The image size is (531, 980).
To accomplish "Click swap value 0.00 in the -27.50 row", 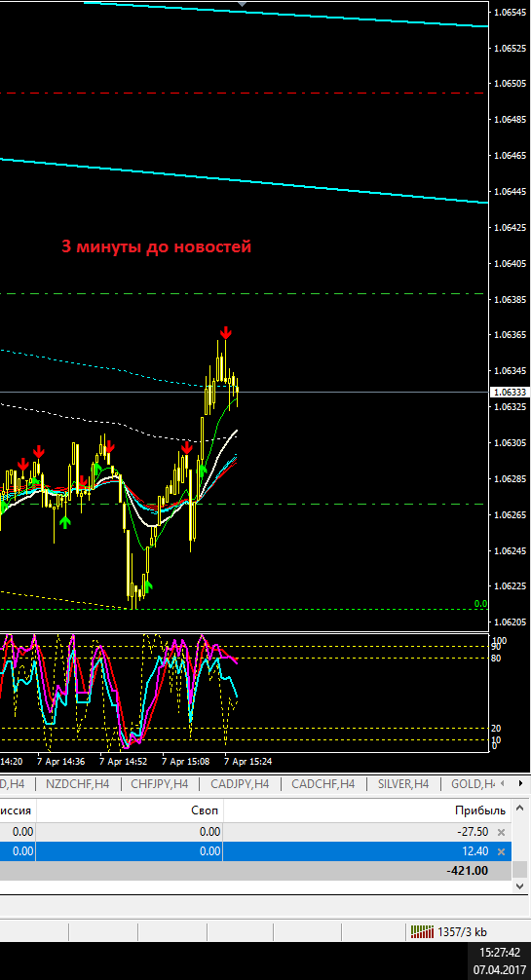I will (210, 833).
